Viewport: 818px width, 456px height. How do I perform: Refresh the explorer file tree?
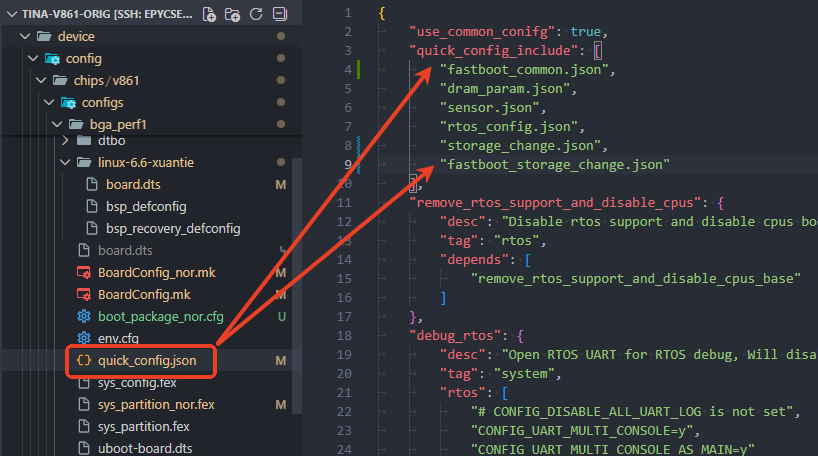pyautogui.click(x=256, y=14)
